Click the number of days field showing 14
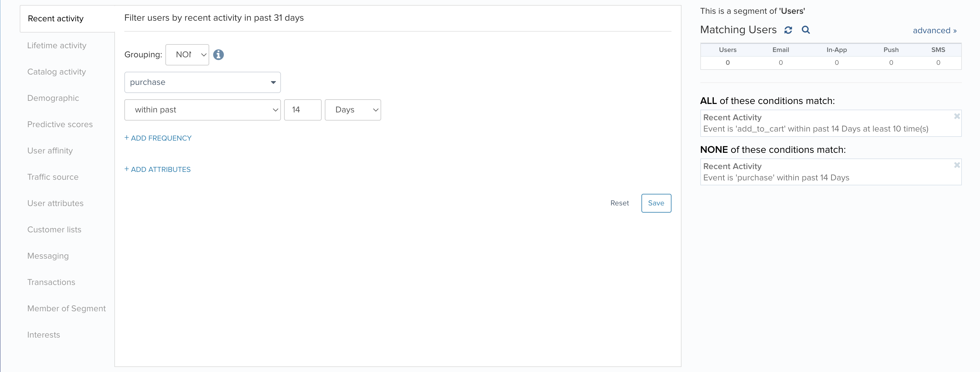The image size is (980, 372). pos(303,110)
